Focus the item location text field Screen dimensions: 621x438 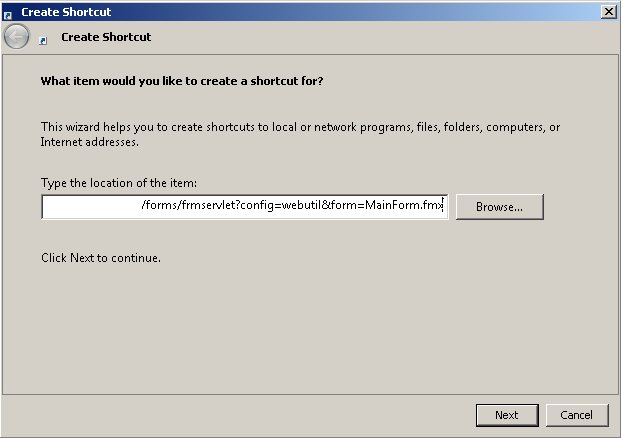click(90, 207)
